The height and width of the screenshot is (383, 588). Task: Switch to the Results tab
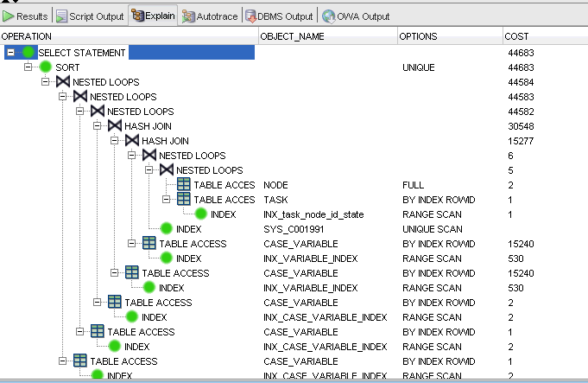pos(26,16)
